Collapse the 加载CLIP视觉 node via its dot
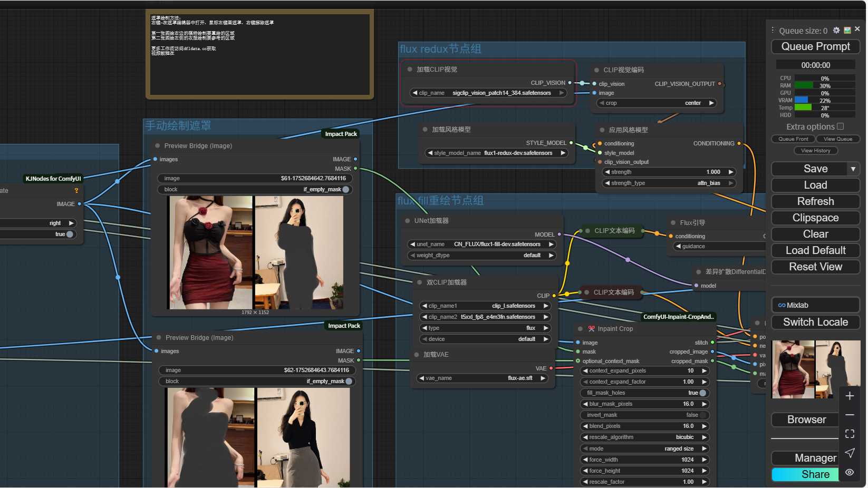Image resolution: width=868 pixels, height=488 pixels. tap(410, 69)
